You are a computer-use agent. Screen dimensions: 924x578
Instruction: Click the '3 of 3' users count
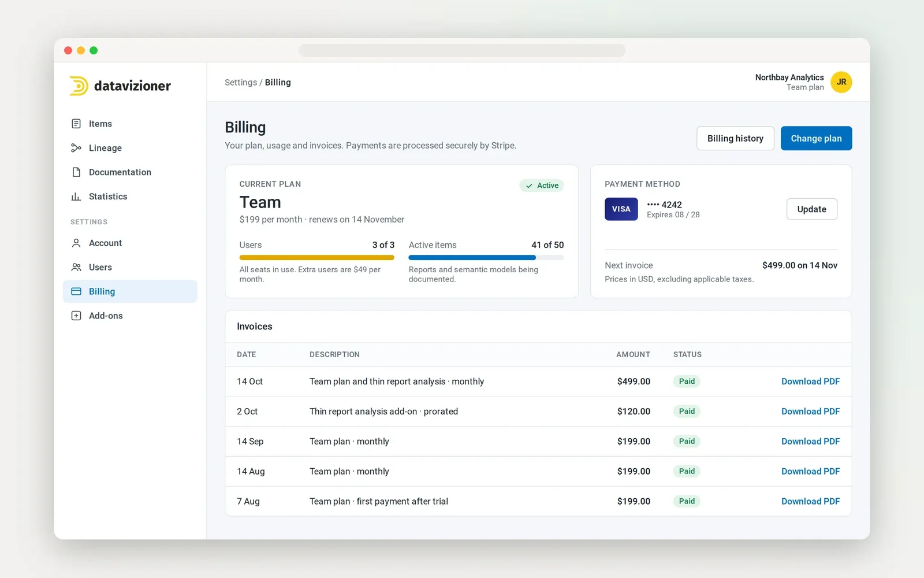pos(383,245)
